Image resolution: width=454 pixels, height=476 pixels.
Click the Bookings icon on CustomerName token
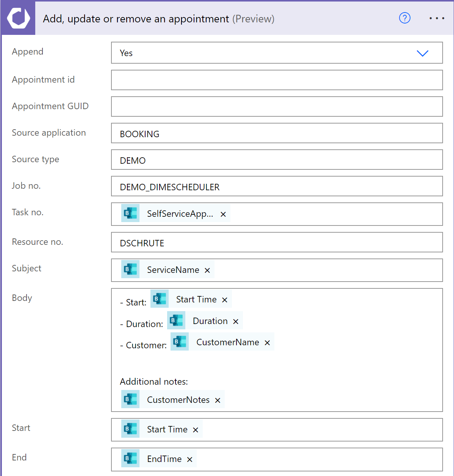(180, 342)
